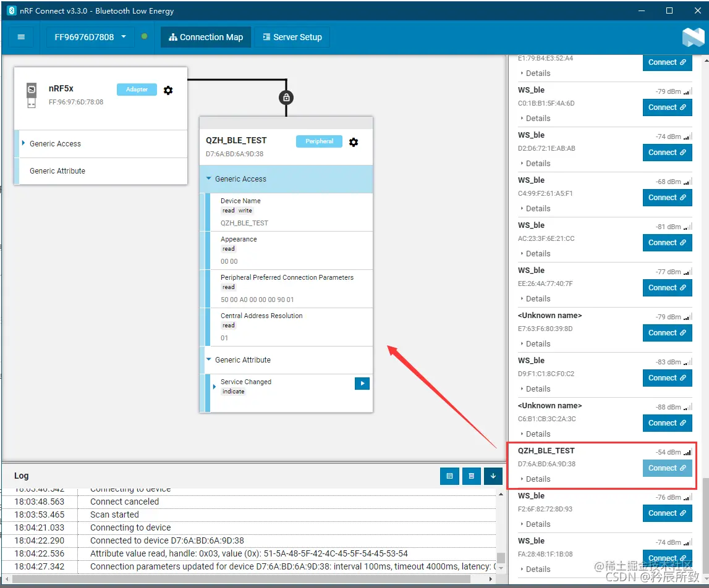Expand Details for WS_ble AC:23:3F:6E:21:CC
Screen dimensions: 709x588
[536, 254]
